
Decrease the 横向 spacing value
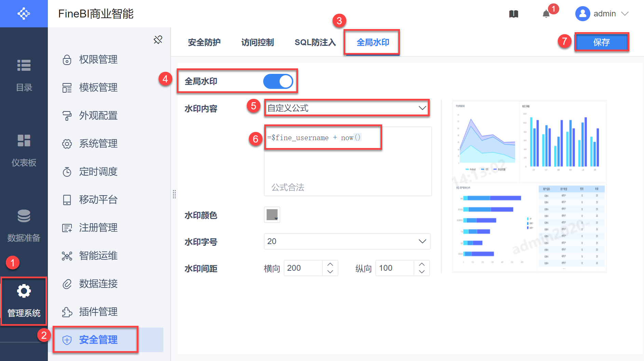[330, 272]
